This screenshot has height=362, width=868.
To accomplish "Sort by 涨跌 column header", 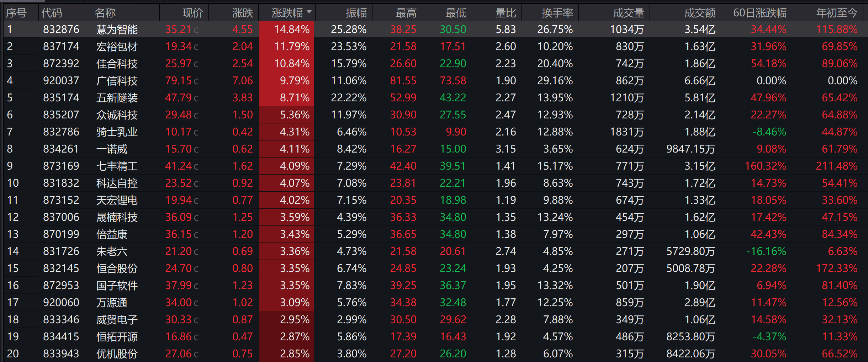I will (242, 13).
